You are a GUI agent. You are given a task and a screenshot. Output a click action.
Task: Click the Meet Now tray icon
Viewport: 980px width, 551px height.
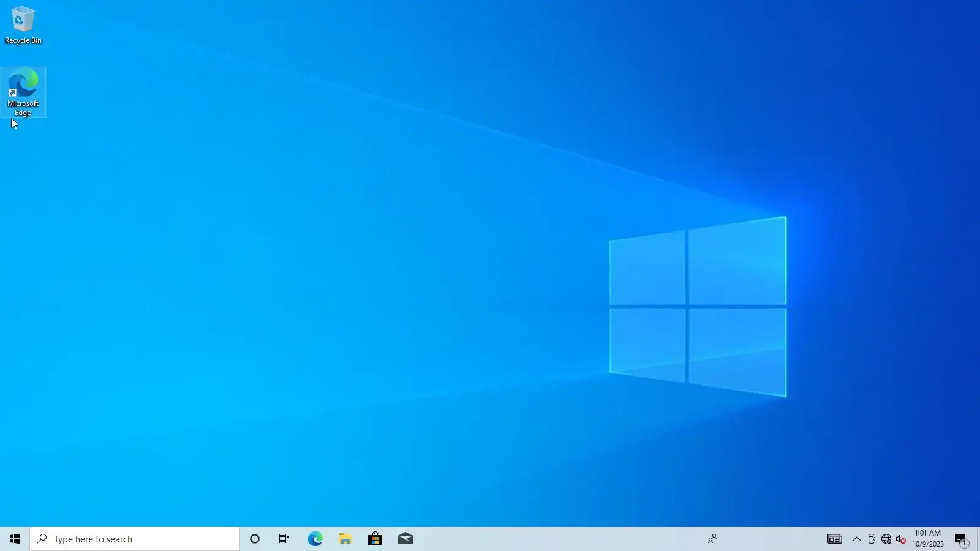tap(871, 539)
